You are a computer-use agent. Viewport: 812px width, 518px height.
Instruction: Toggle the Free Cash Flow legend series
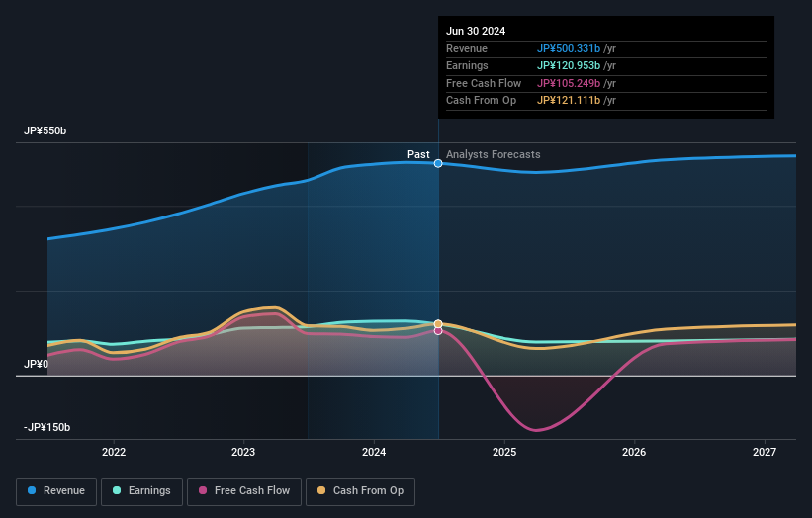tap(244, 491)
